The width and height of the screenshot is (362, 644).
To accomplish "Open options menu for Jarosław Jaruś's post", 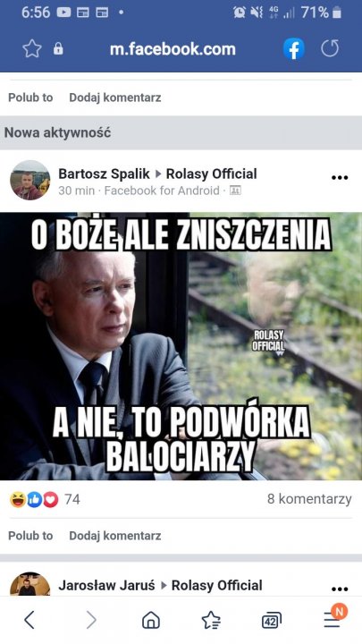I will click(340, 589).
